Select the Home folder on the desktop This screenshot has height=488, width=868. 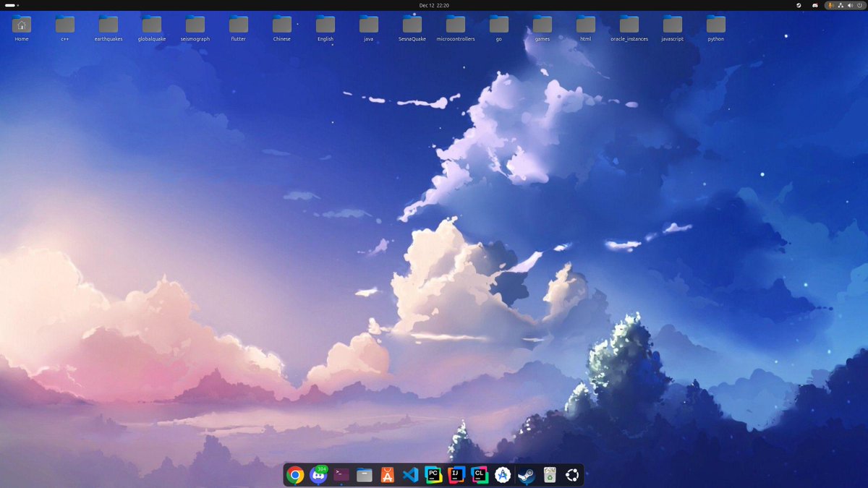click(x=22, y=27)
